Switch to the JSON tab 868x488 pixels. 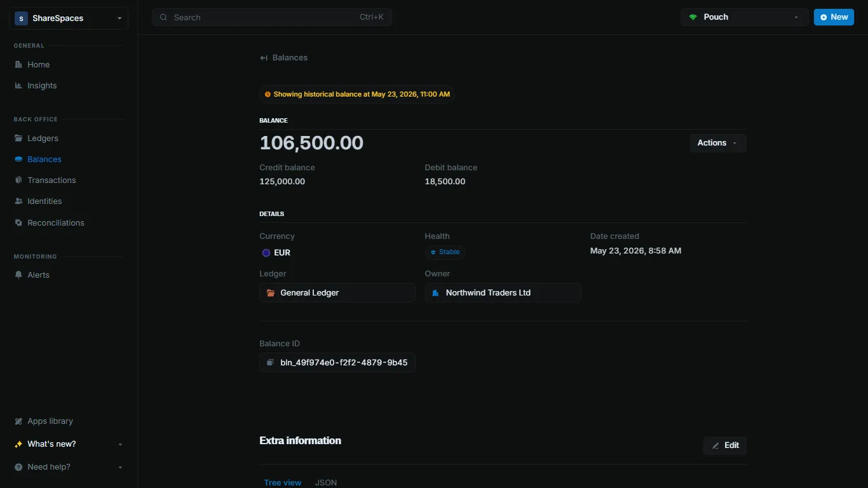click(x=326, y=482)
